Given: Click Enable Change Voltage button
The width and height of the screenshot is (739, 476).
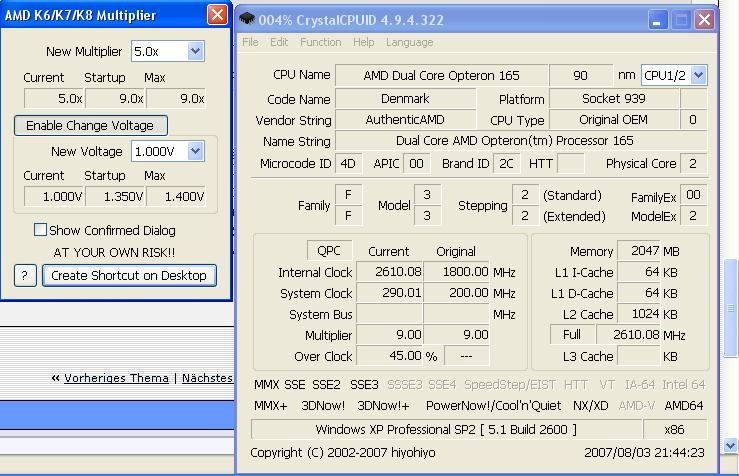Looking at the screenshot, I should pyautogui.click(x=90, y=125).
